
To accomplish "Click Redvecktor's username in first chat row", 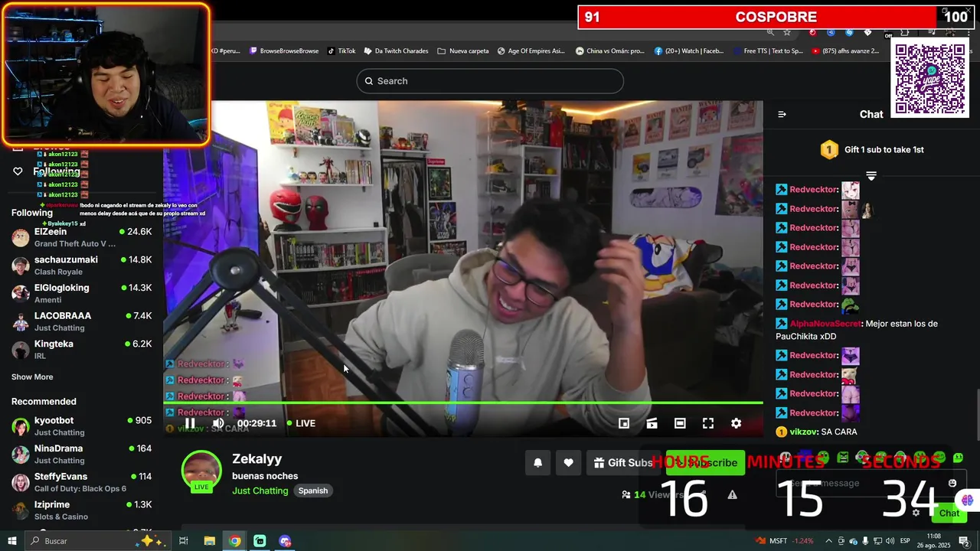I will tap(814, 190).
